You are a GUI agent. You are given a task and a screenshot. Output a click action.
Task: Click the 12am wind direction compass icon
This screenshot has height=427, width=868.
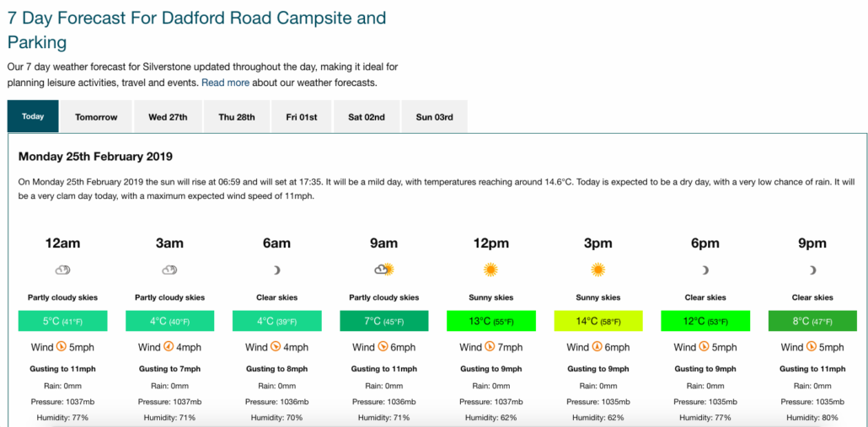tap(62, 347)
